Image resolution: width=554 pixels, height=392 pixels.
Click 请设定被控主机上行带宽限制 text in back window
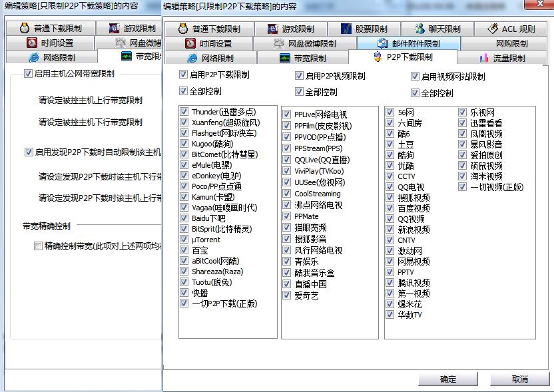(x=91, y=100)
